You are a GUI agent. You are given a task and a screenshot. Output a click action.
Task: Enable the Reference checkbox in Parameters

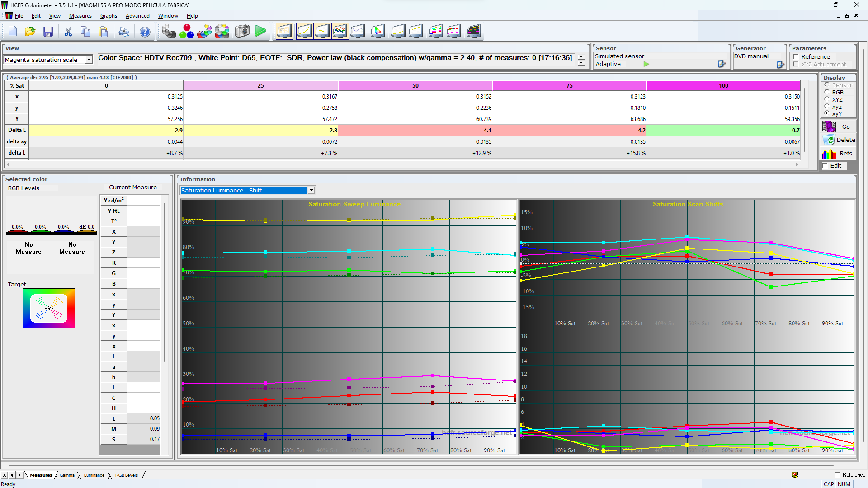tap(796, 57)
